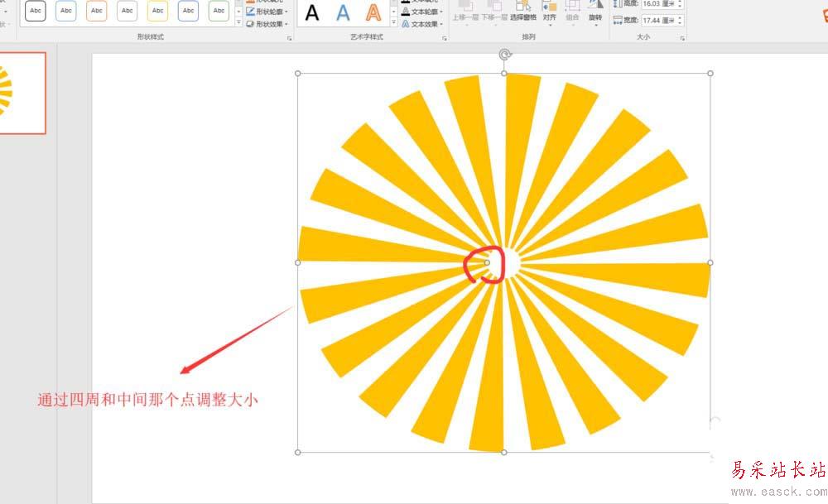Image resolution: width=828 pixels, height=504 pixels.
Task: Click the 下移一层 send backward button
Action: (494, 12)
